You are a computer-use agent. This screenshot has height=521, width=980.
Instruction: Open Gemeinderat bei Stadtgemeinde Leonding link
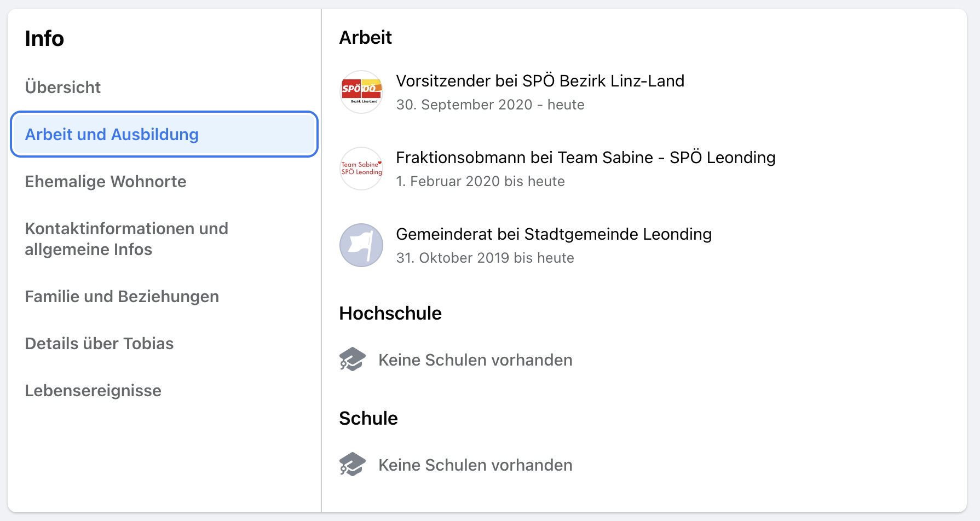(x=554, y=234)
